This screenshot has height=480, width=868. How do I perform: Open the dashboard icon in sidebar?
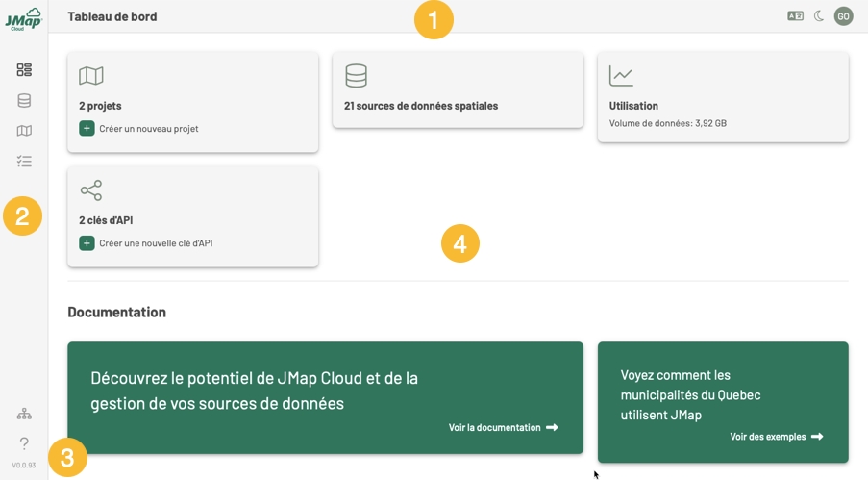(24, 70)
